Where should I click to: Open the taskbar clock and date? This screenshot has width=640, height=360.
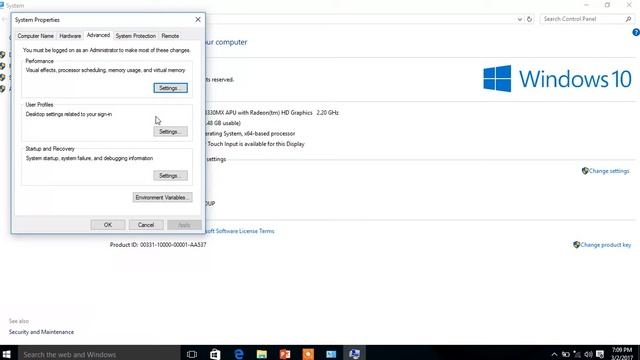pos(622,354)
